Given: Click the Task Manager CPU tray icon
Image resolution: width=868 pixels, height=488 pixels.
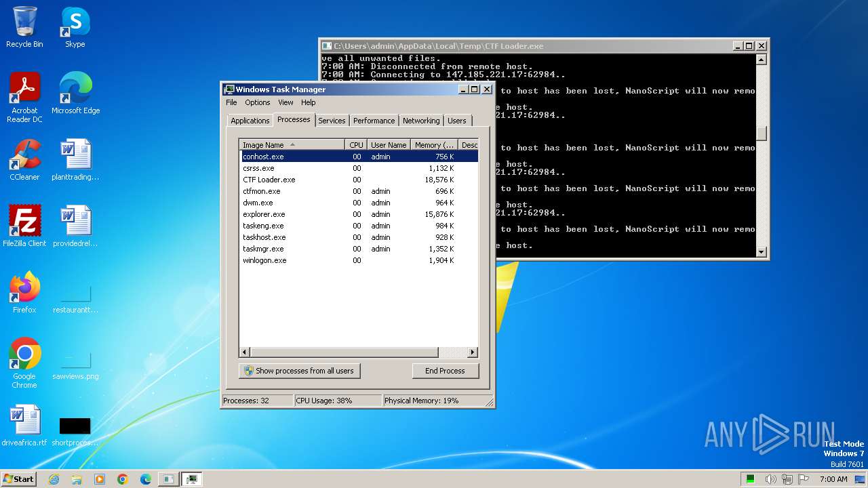Looking at the screenshot, I should [x=751, y=479].
